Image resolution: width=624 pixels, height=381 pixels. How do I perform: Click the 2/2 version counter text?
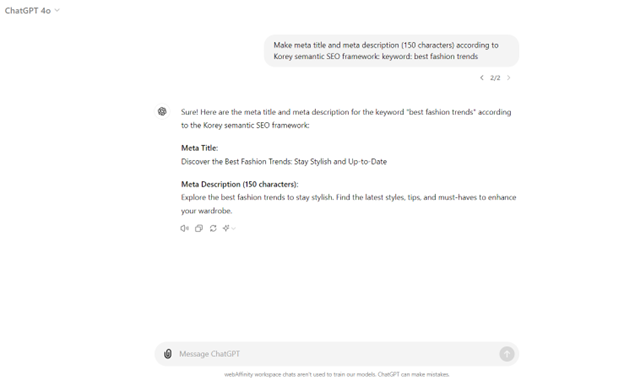[495, 78]
